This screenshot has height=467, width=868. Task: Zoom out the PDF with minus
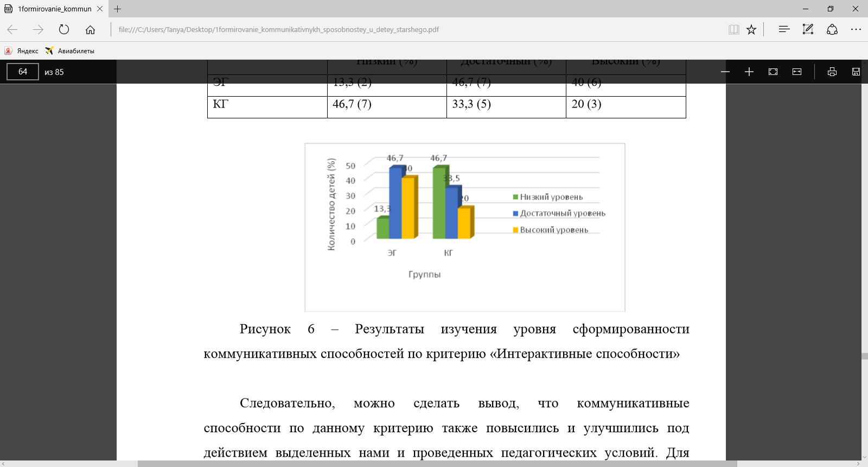725,72
